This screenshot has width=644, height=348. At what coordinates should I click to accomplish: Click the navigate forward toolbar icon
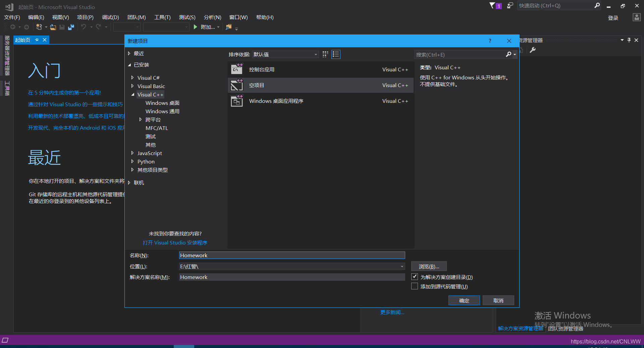(26, 27)
